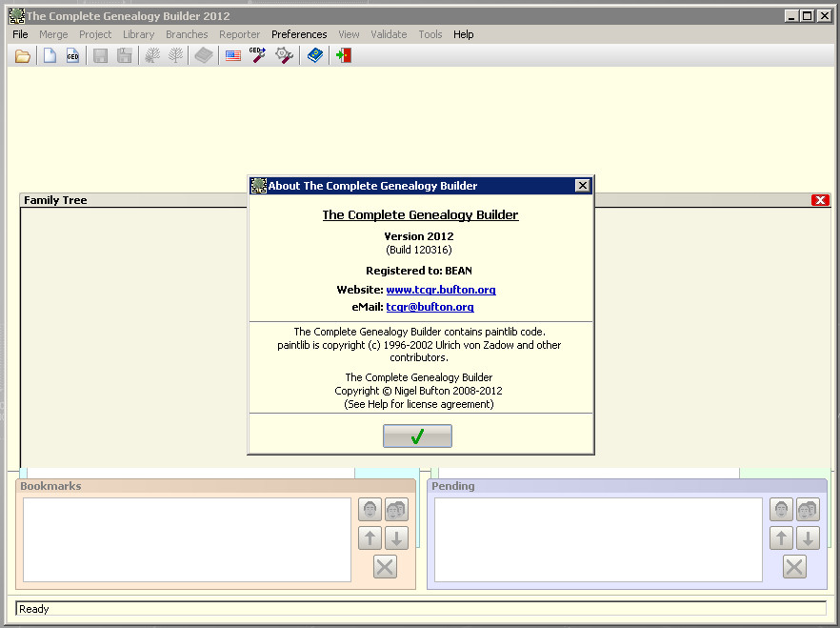The width and height of the screenshot is (840, 628).
Task: Click the tcgr@bufton.org email link
Action: [430, 307]
